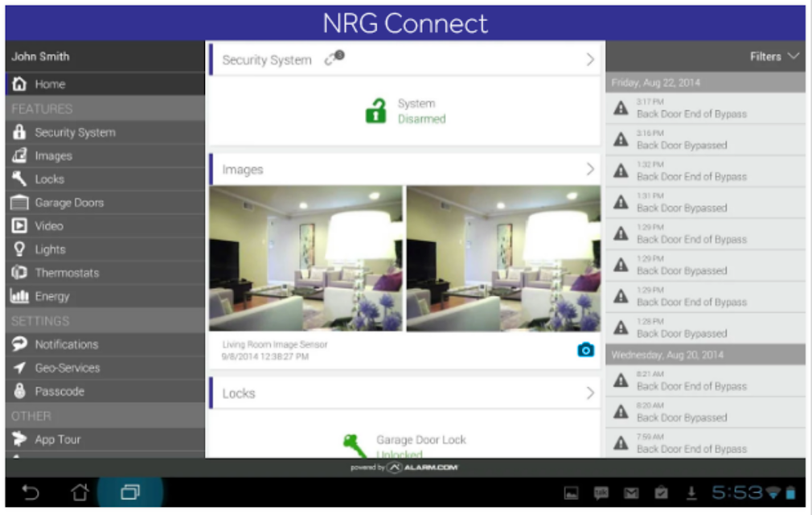Open the mail notification icon in status bar
The height and width of the screenshot is (515, 812).
pos(631,492)
